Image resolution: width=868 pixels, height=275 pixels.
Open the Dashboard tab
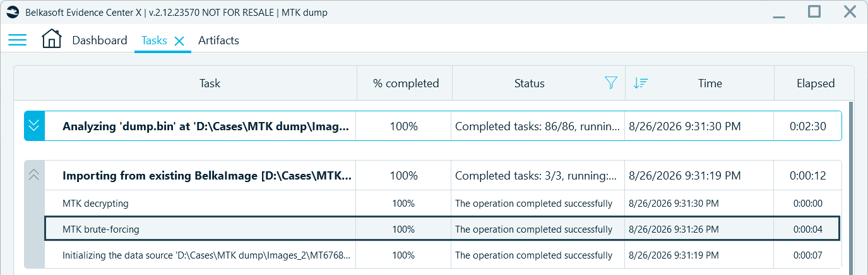coord(100,40)
